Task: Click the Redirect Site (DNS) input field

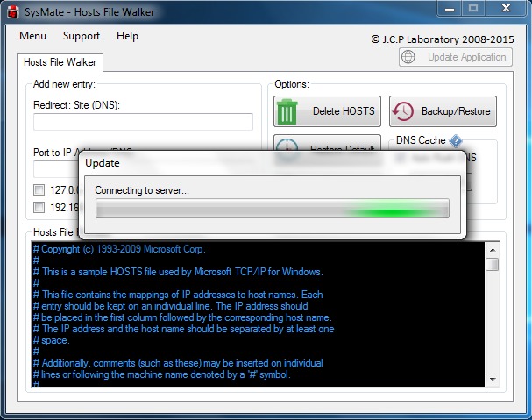Action: point(143,122)
